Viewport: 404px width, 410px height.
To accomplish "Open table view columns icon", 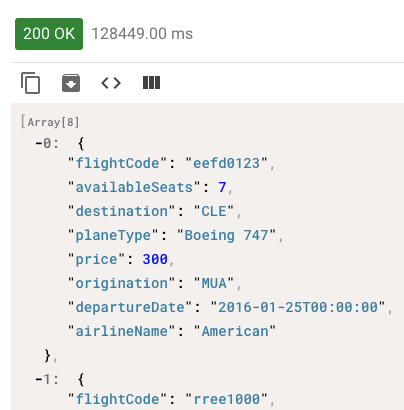I will click(x=151, y=83).
